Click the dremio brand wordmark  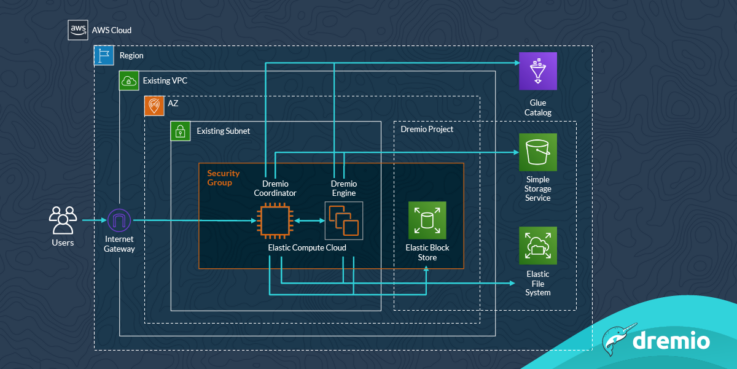671,339
